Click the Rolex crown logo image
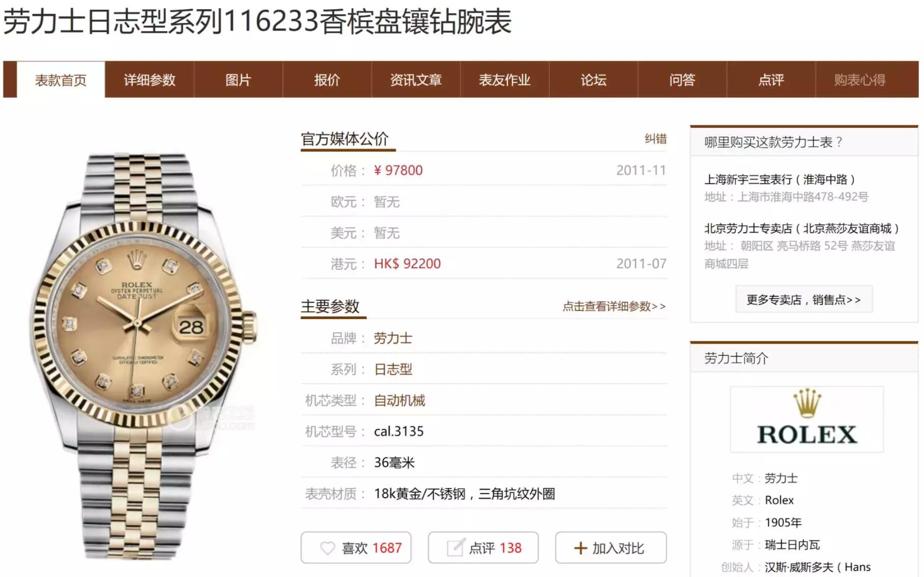Image resolution: width=924 pixels, height=577 pixels. click(807, 419)
